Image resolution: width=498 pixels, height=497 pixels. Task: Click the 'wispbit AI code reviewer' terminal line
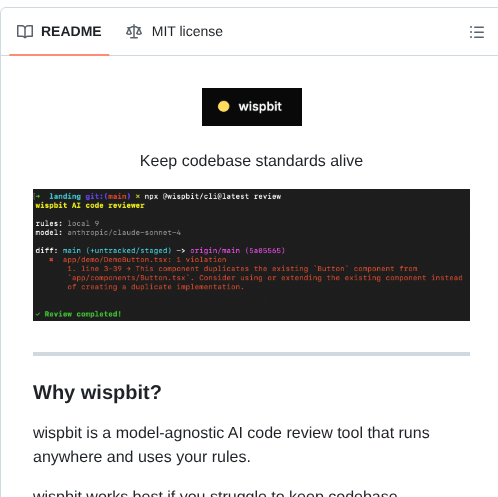coord(90,206)
